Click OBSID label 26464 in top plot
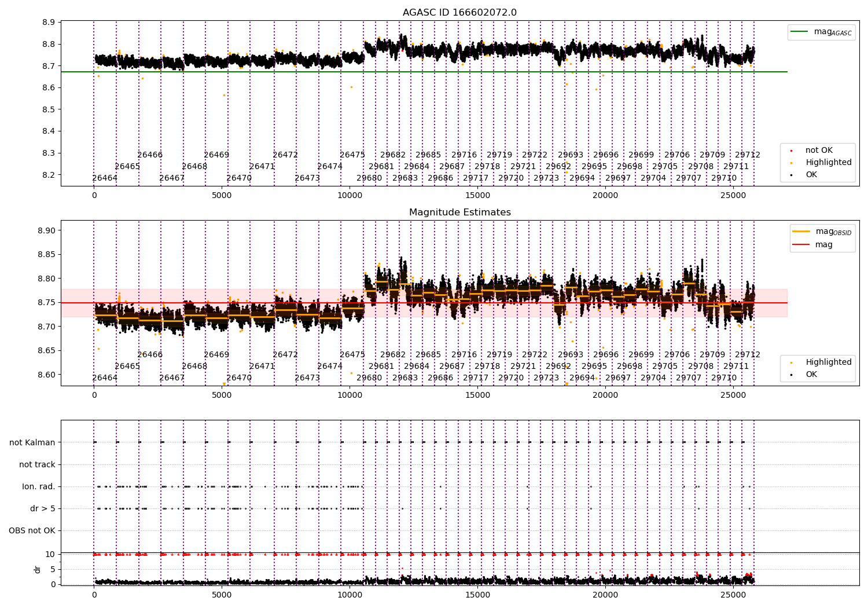Image resolution: width=868 pixels, height=608 pixels. 105,178
